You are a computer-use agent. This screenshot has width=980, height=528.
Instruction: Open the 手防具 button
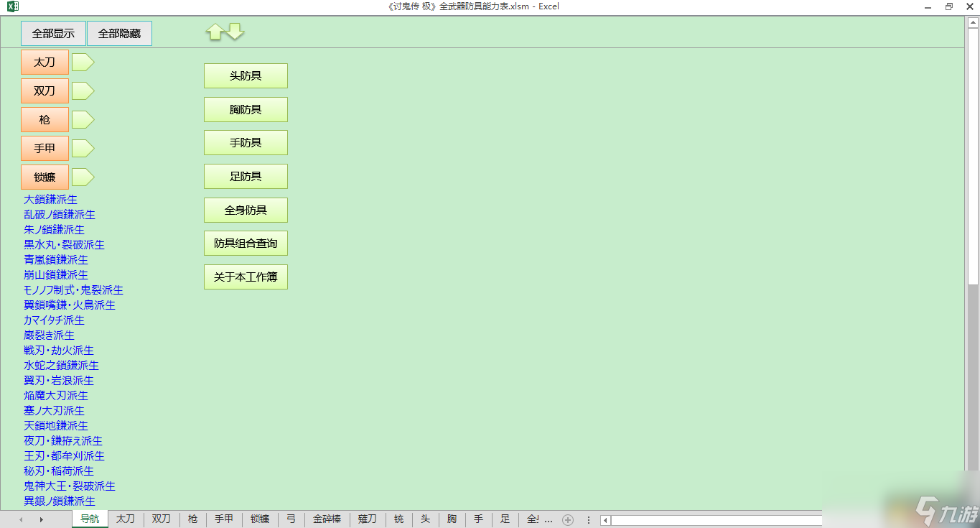tap(246, 143)
